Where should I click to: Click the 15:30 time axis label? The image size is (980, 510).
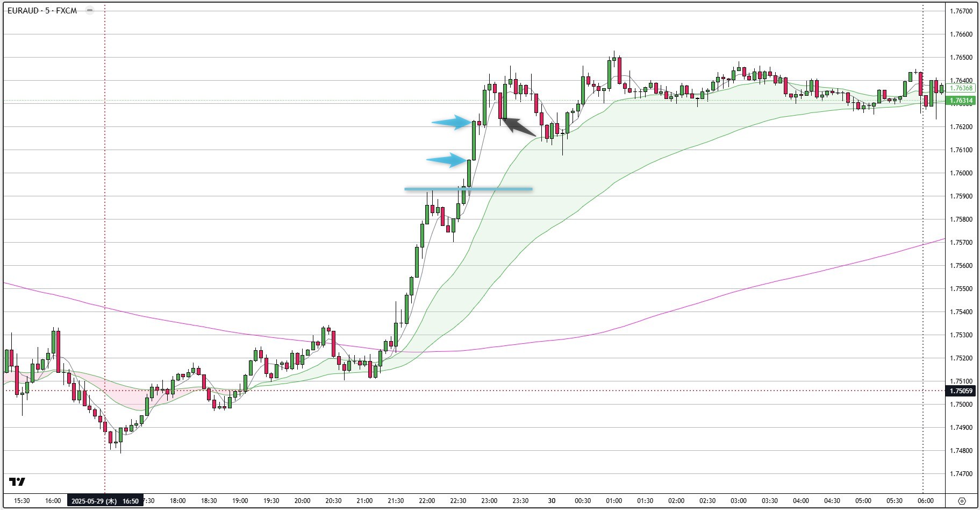click(22, 501)
